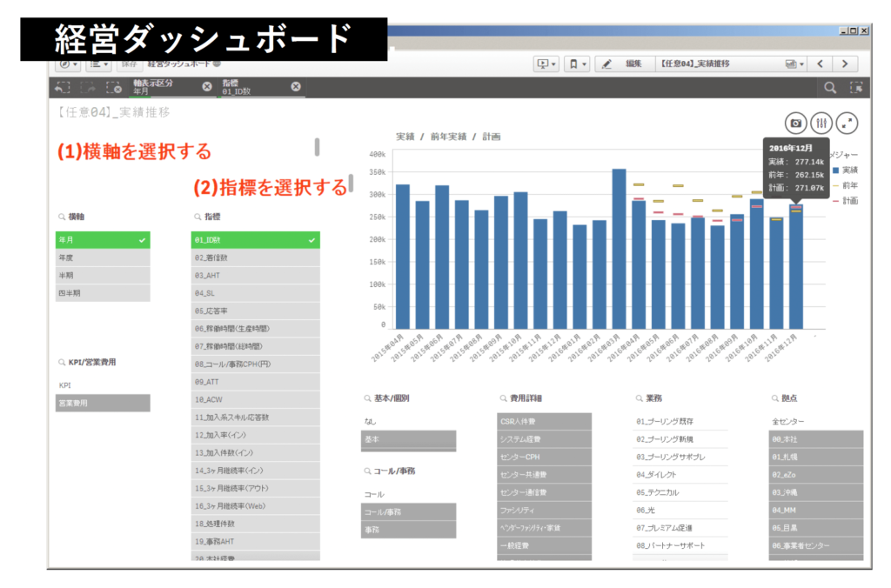The height and width of the screenshot is (588, 891).
Task: Go to the previous sheet arrow
Action: 820,63
